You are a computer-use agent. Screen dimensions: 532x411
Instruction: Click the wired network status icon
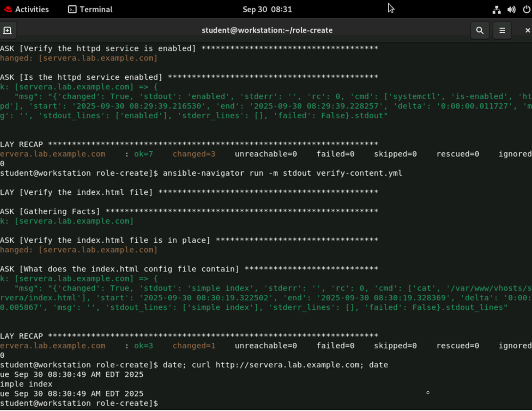point(496,10)
